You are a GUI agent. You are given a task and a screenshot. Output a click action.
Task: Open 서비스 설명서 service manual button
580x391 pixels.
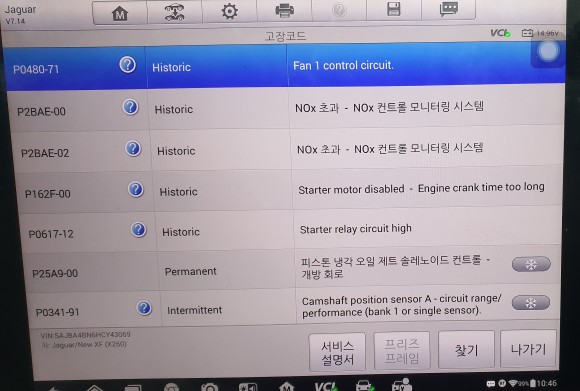[x=337, y=352]
